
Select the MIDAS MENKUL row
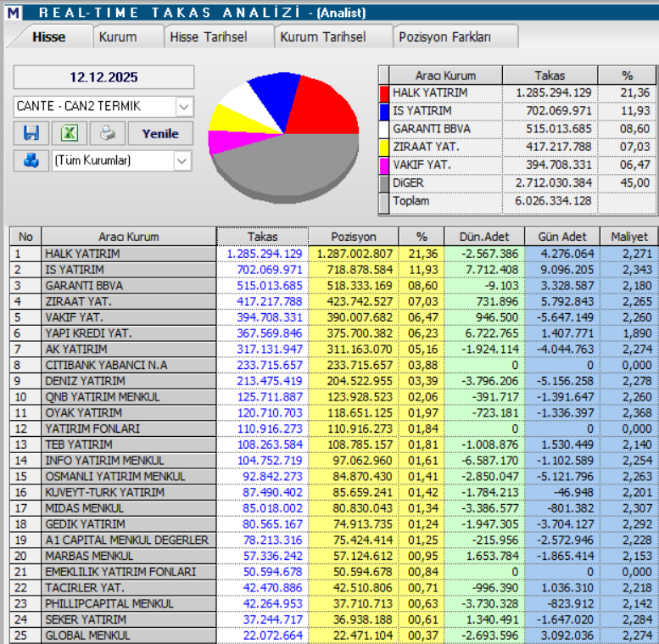(x=334, y=508)
